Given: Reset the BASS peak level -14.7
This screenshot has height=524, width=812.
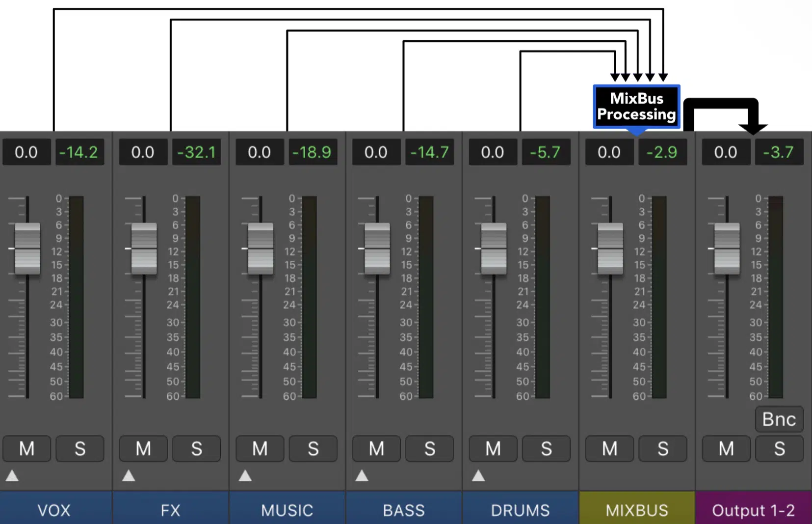Looking at the screenshot, I should [429, 152].
